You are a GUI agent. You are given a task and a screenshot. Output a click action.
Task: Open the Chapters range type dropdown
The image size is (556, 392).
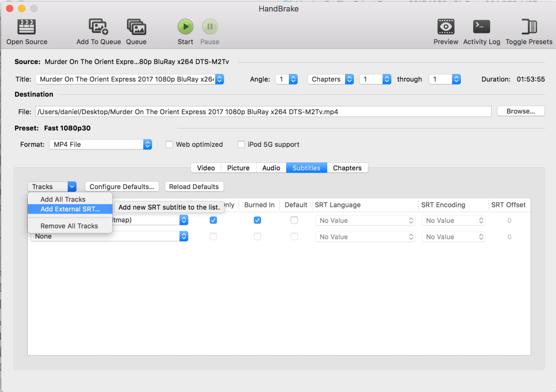pos(331,80)
